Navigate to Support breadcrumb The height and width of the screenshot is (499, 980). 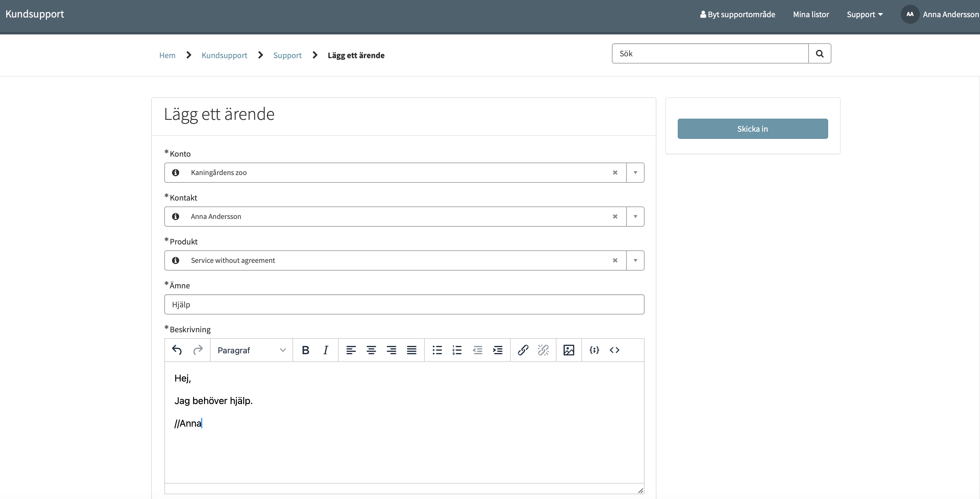coord(287,55)
